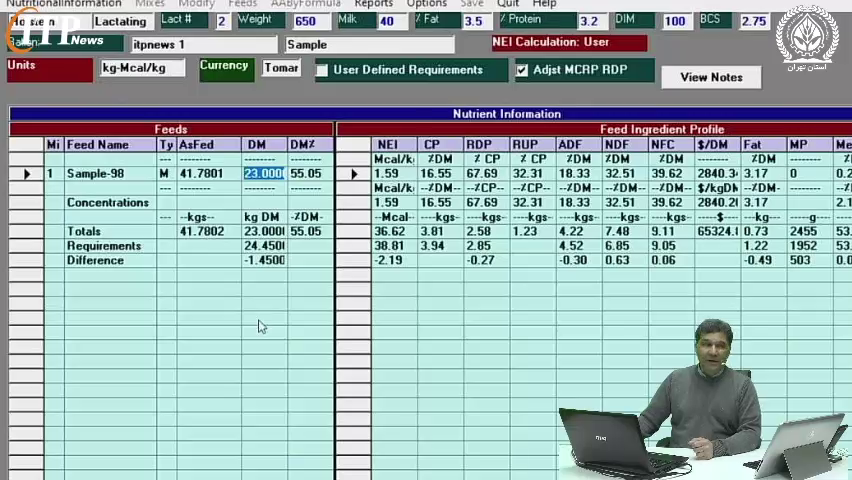Viewport: 852px width, 480px height.
Task: Click the RUP column header
Action: [532, 145]
